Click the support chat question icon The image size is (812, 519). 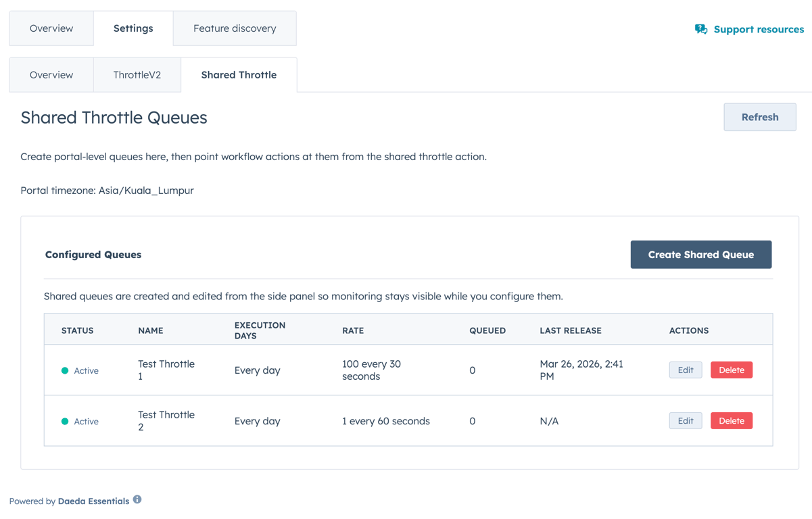[700, 29]
